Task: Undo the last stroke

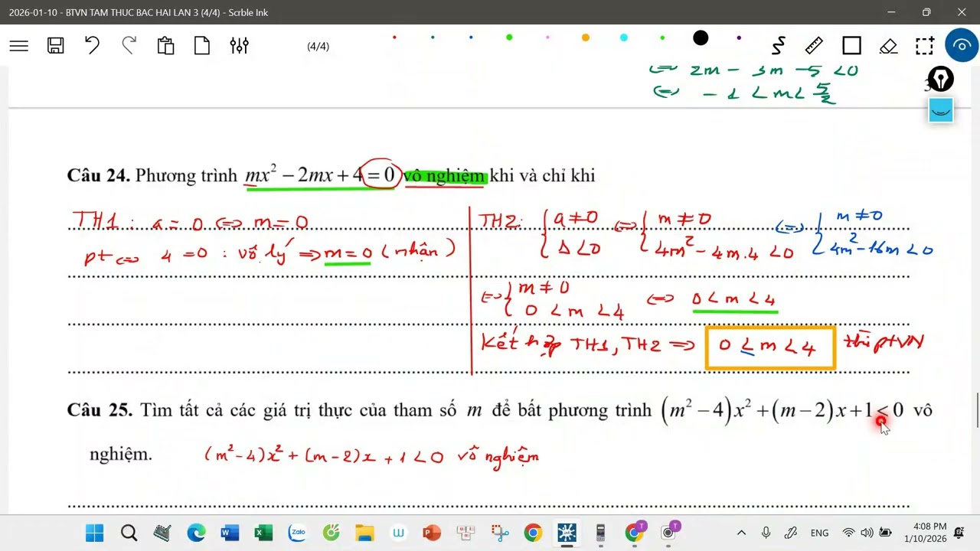Action: click(x=92, y=46)
